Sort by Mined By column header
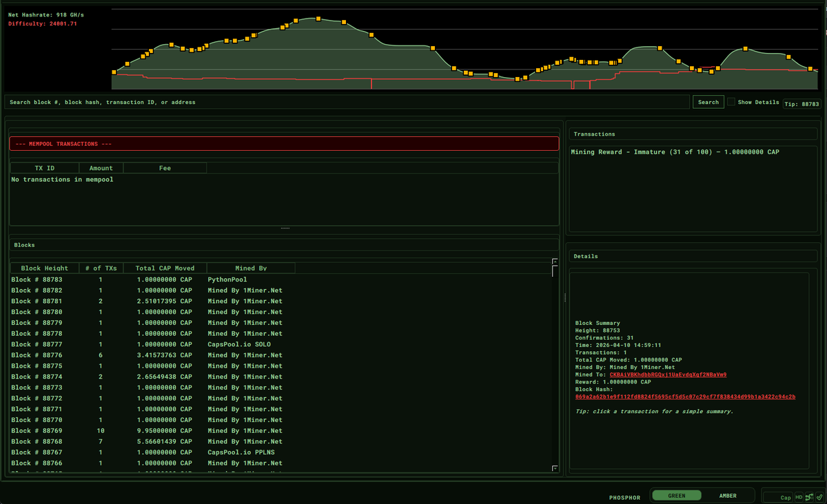Viewport: 827px width, 504px height. pos(251,268)
